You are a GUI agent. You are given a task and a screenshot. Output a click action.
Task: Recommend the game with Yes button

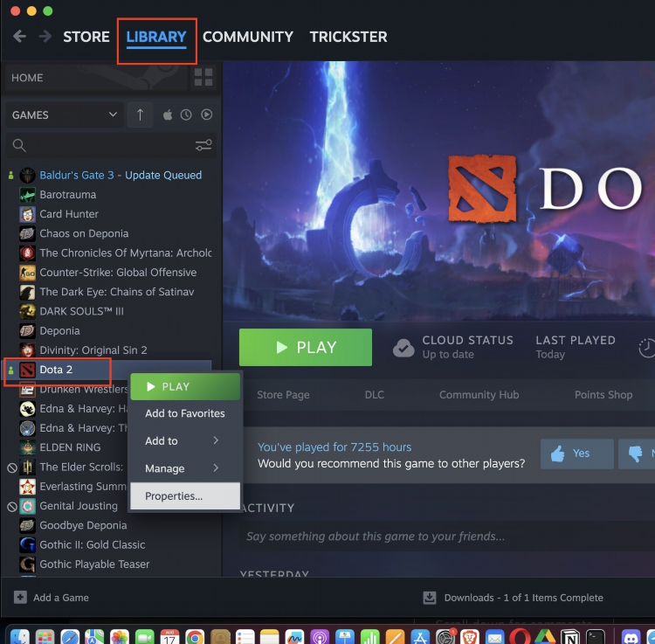click(577, 454)
